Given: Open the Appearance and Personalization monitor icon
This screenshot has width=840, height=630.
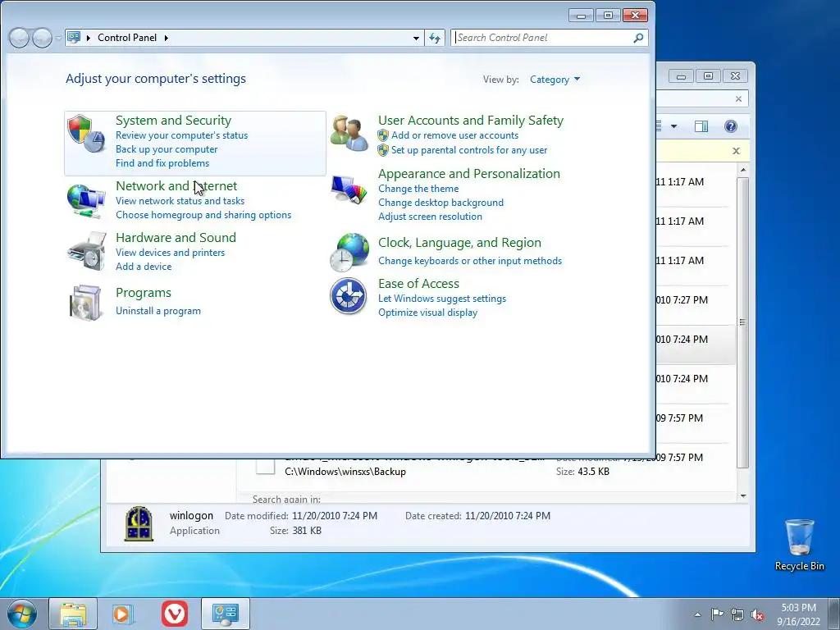Looking at the screenshot, I should (x=349, y=189).
